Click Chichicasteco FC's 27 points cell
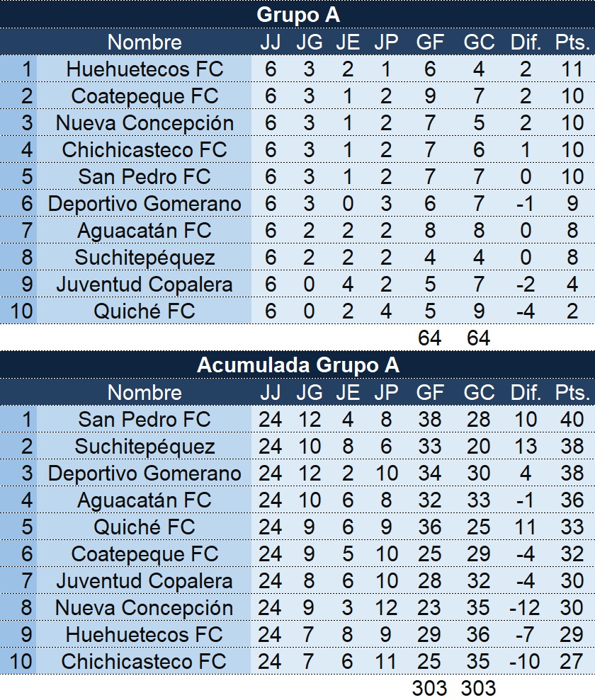 click(572, 662)
